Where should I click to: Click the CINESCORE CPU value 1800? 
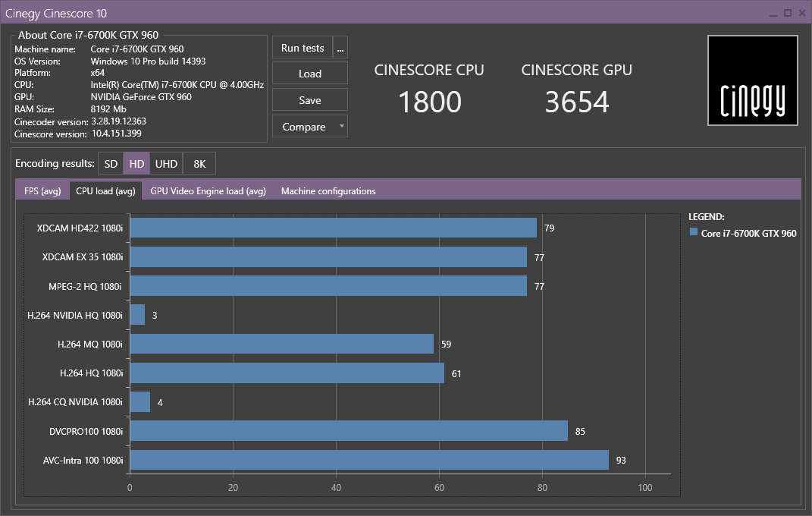pyautogui.click(x=430, y=102)
